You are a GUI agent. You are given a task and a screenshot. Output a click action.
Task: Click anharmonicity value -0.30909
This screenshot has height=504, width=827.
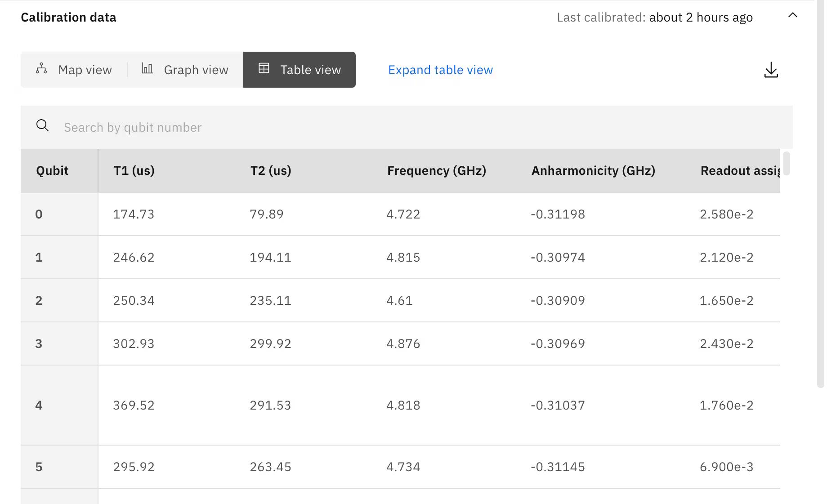pyautogui.click(x=558, y=301)
